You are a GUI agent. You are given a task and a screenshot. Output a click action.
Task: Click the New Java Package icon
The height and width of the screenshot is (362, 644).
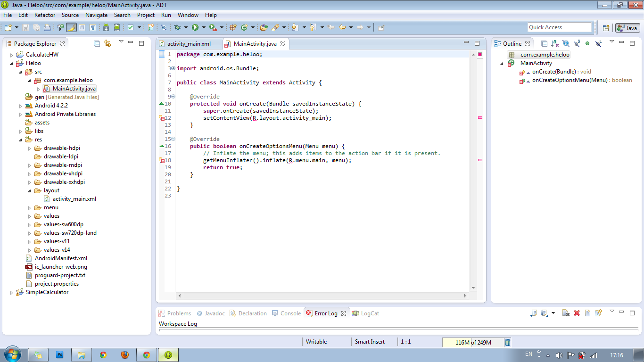(x=233, y=27)
